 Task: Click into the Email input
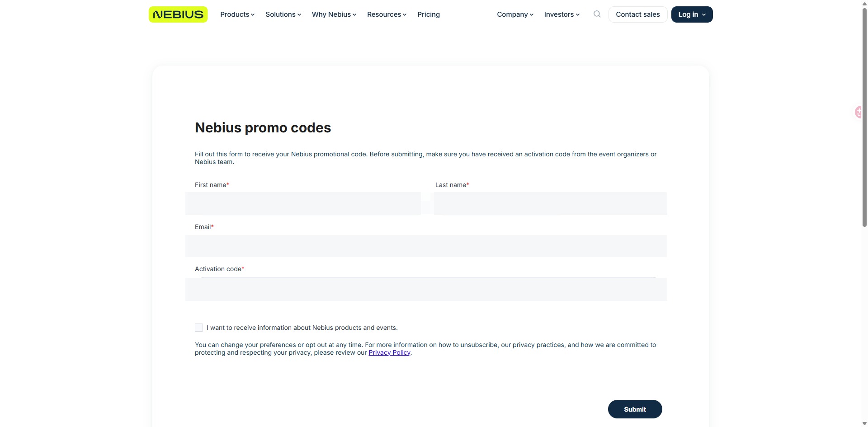point(426,246)
